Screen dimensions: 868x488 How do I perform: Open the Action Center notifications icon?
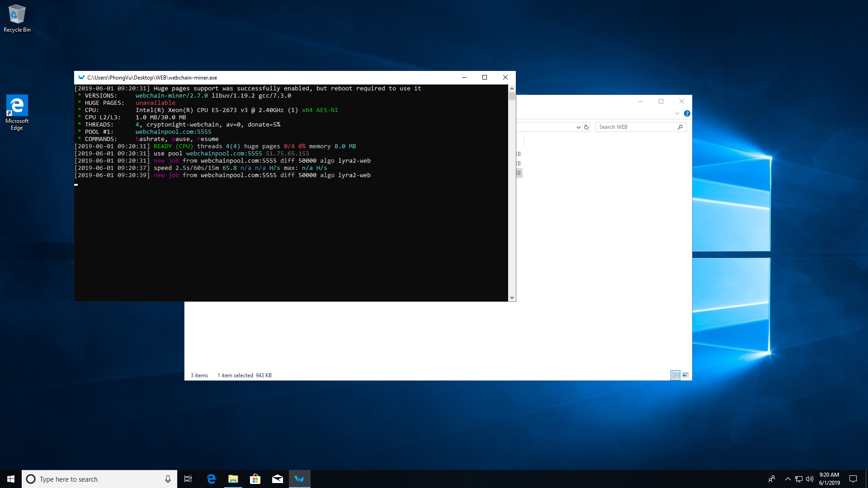[853, 479]
